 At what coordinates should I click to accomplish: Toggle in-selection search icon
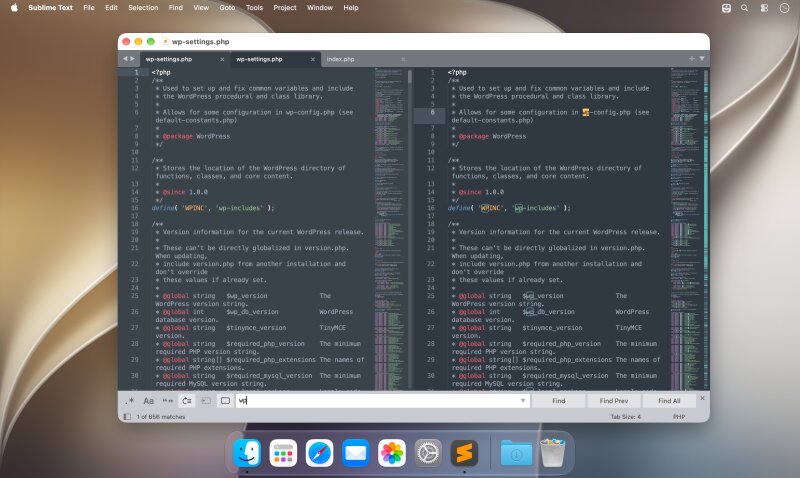206,401
